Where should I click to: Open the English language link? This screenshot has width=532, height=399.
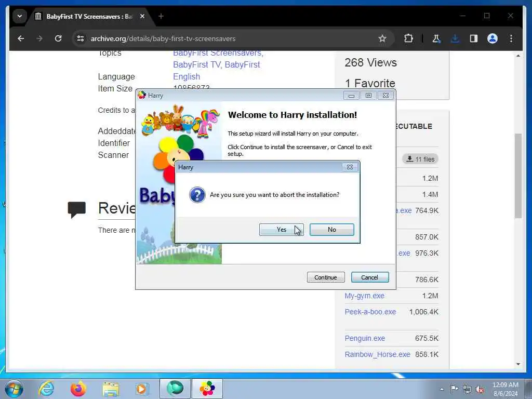click(187, 77)
